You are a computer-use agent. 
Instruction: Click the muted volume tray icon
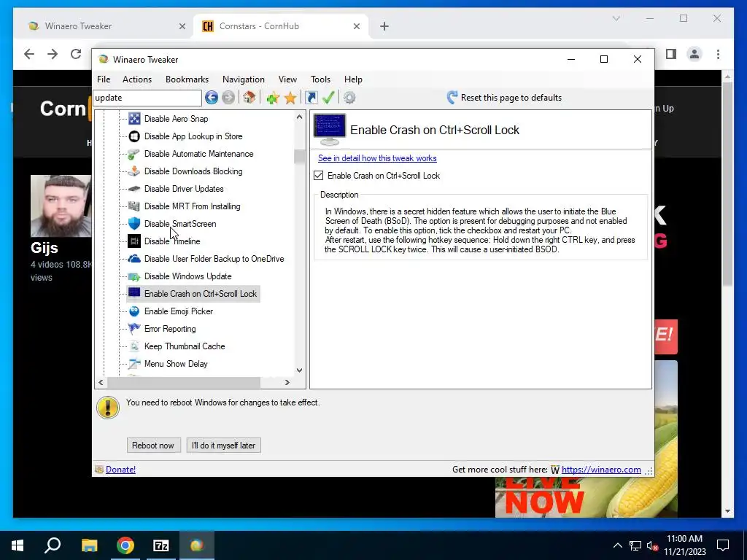click(x=653, y=545)
